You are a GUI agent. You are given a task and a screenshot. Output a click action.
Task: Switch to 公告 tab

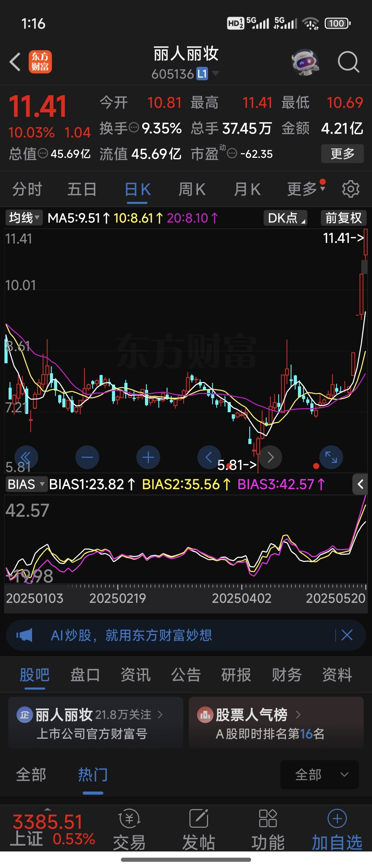pyautogui.click(x=186, y=675)
